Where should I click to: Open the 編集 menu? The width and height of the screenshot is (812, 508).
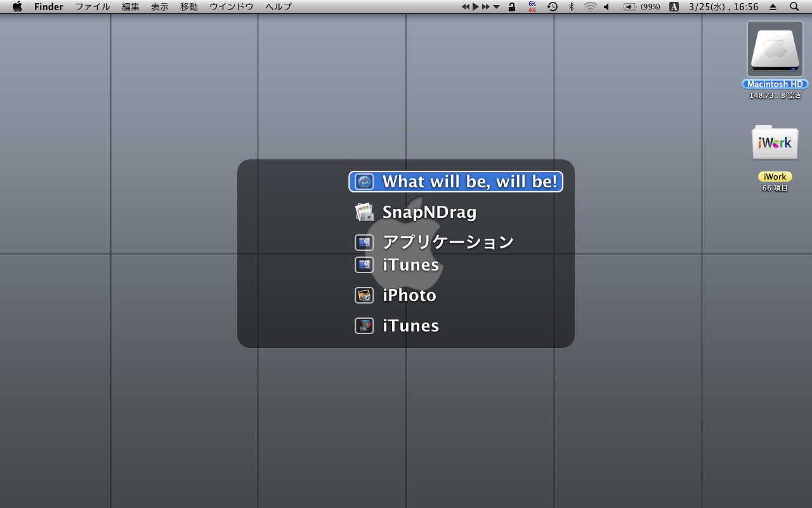[x=131, y=6]
